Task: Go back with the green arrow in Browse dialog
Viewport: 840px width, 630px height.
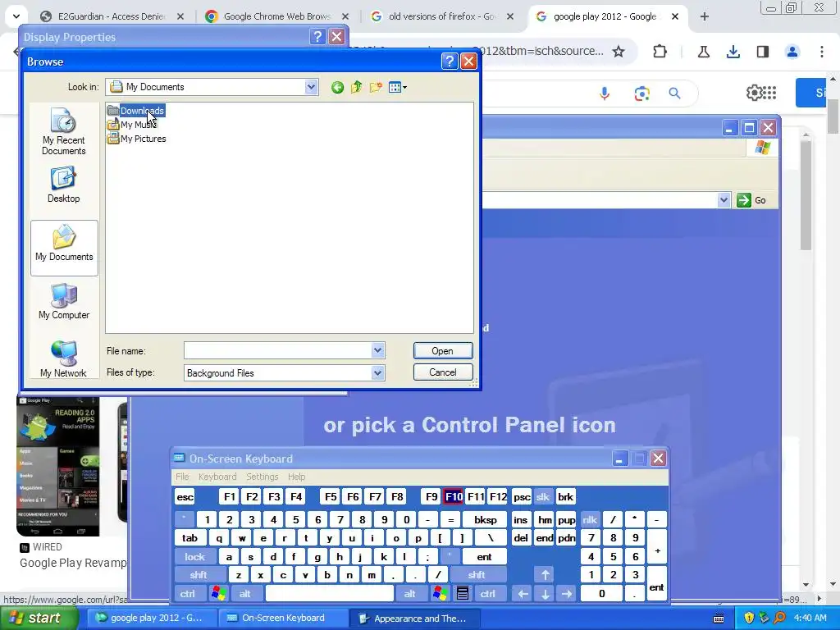Action: [x=337, y=87]
